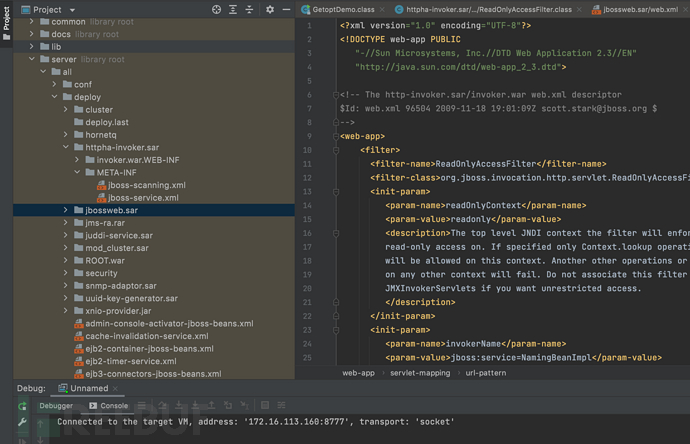Collapse the httpha-invoker.sar folder
The height and width of the screenshot is (444, 690).
[66, 147]
